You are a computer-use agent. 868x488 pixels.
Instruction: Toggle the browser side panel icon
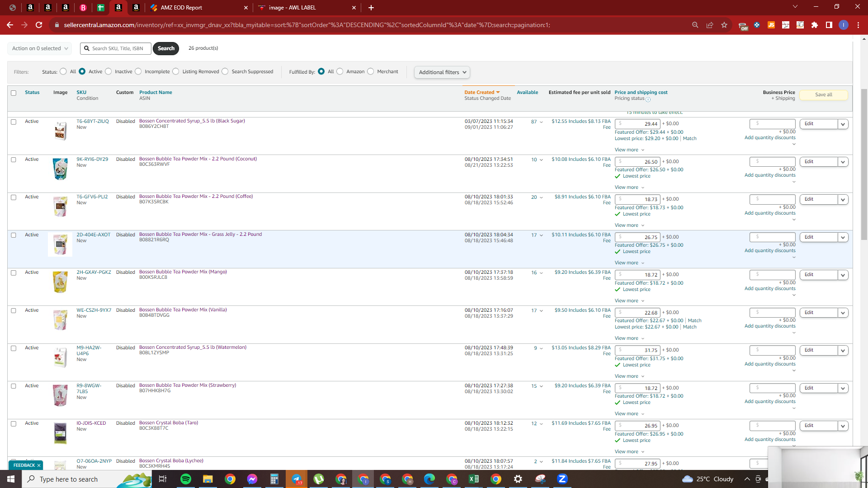tap(829, 25)
